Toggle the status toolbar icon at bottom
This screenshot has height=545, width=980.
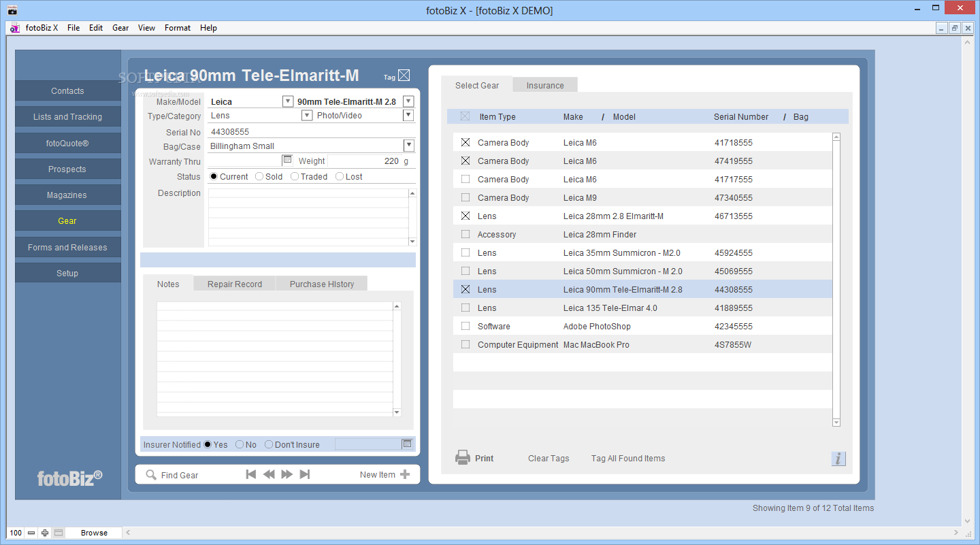point(59,533)
